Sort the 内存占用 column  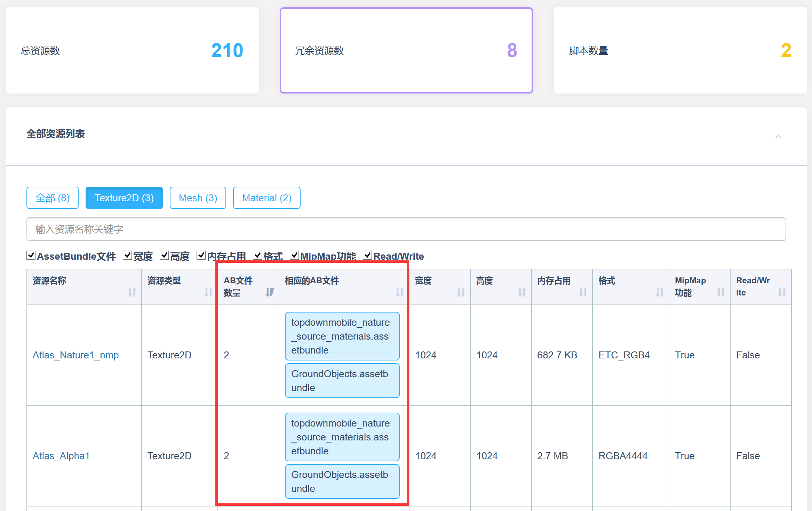(583, 293)
